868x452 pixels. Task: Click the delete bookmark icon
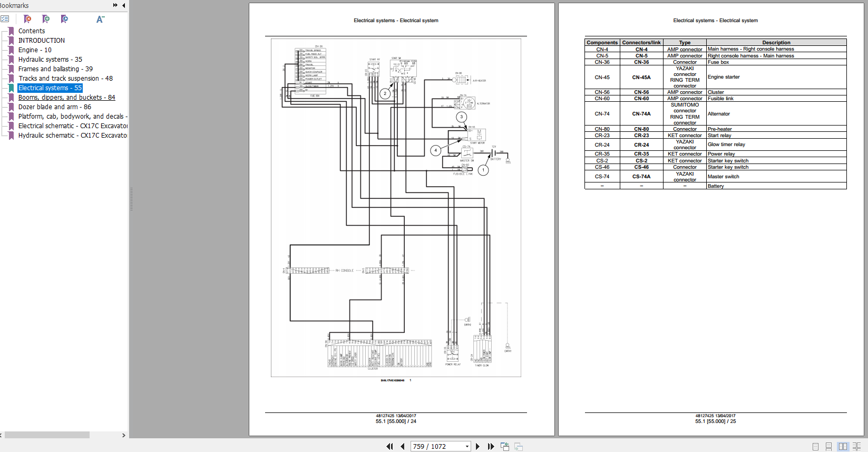pyautogui.click(x=27, y=19)
